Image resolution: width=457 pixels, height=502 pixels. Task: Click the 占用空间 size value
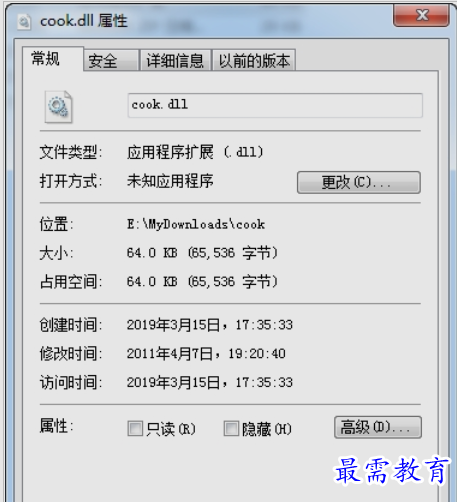(202, 282)
